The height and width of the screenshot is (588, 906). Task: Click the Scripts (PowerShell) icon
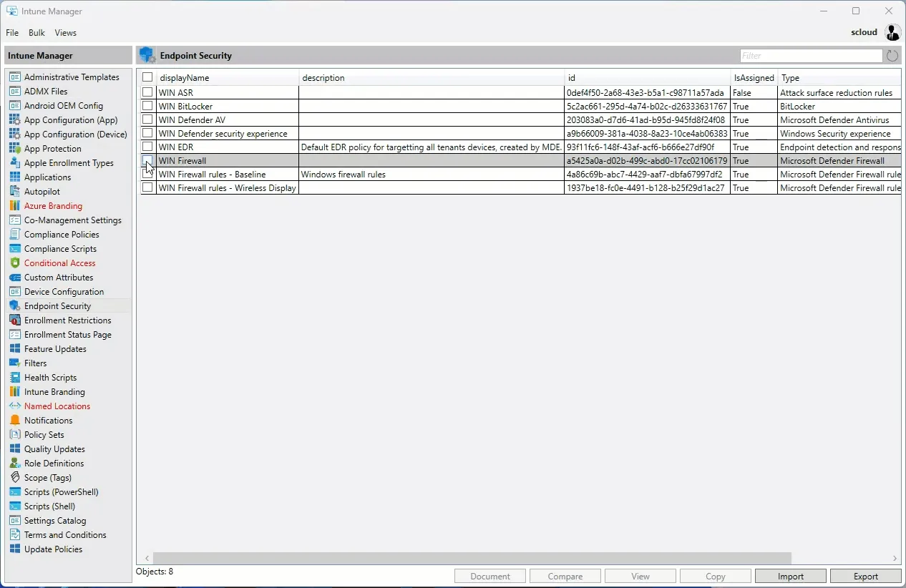(14, 492)
